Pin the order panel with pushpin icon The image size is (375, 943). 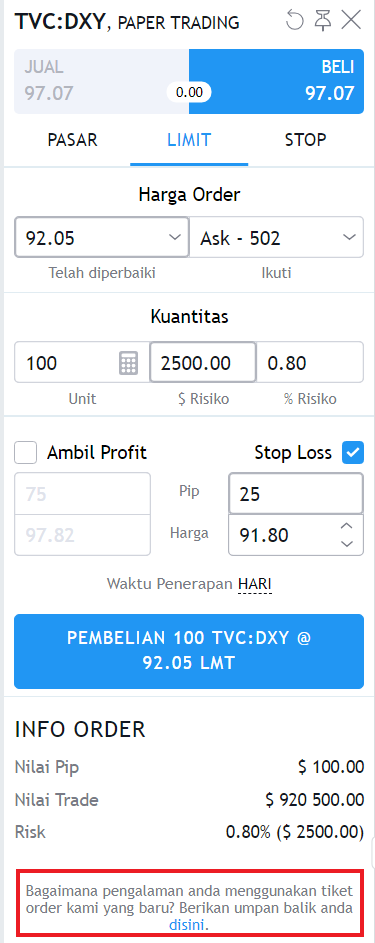point(323,20)
